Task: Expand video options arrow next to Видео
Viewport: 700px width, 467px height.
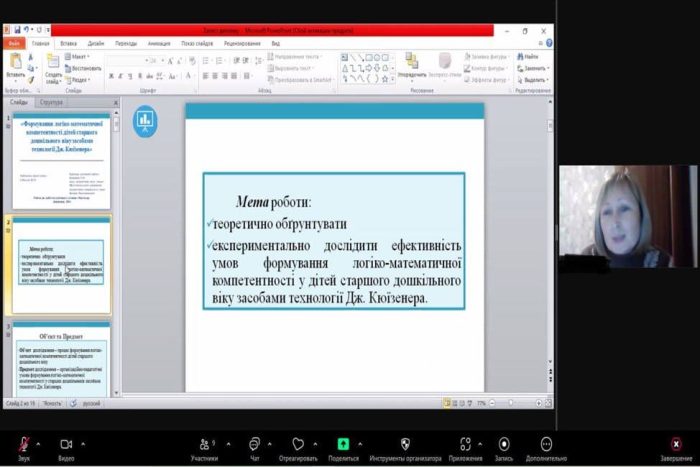Action: pos(82,443)
